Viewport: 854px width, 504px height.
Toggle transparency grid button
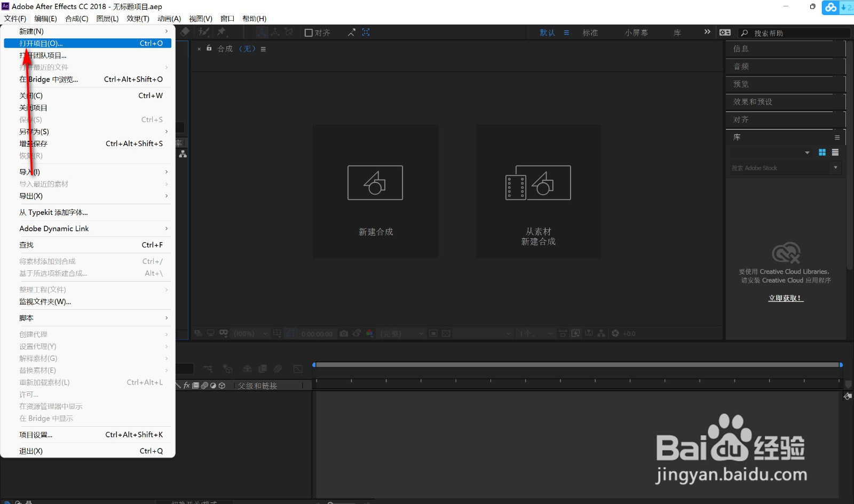click(446, 333)
